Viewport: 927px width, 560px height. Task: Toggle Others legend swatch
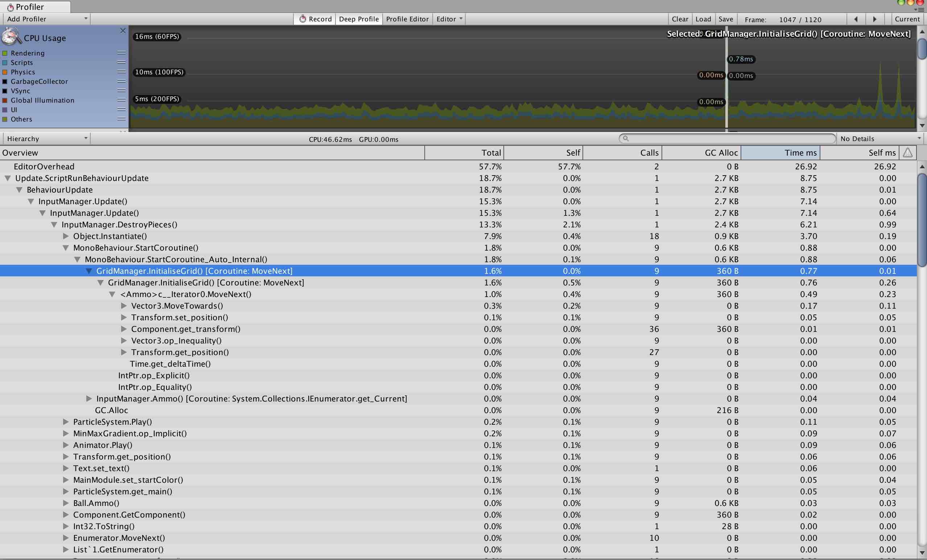click(5, 119)
